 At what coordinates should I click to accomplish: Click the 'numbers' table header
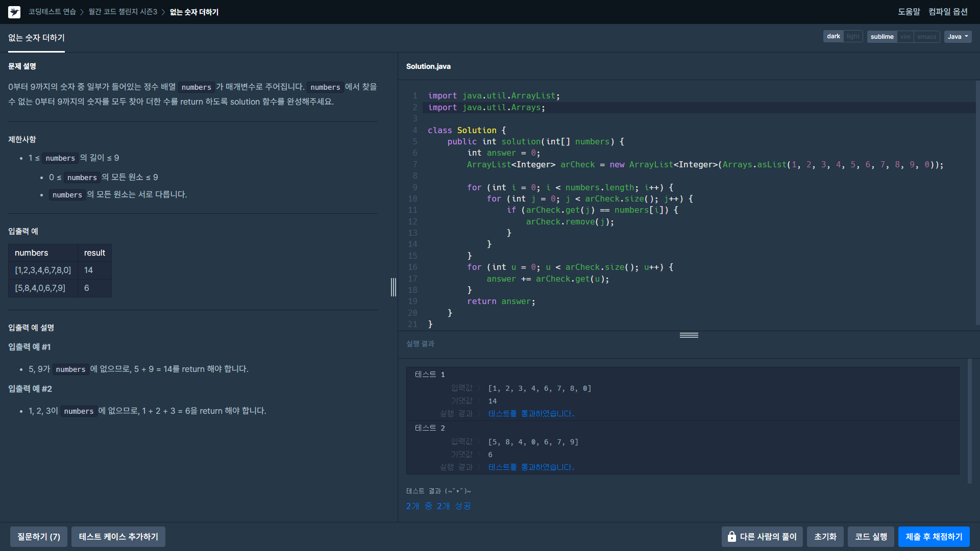pos(43,253)
